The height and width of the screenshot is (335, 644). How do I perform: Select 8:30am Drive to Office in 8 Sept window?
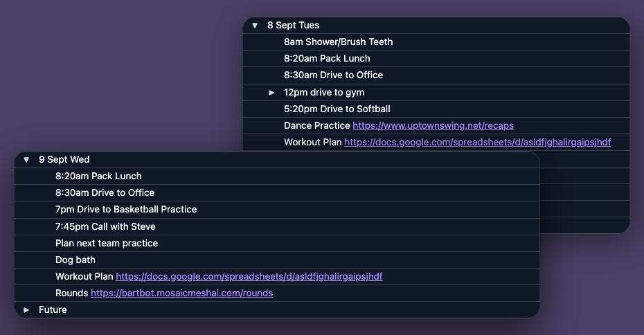436,75
